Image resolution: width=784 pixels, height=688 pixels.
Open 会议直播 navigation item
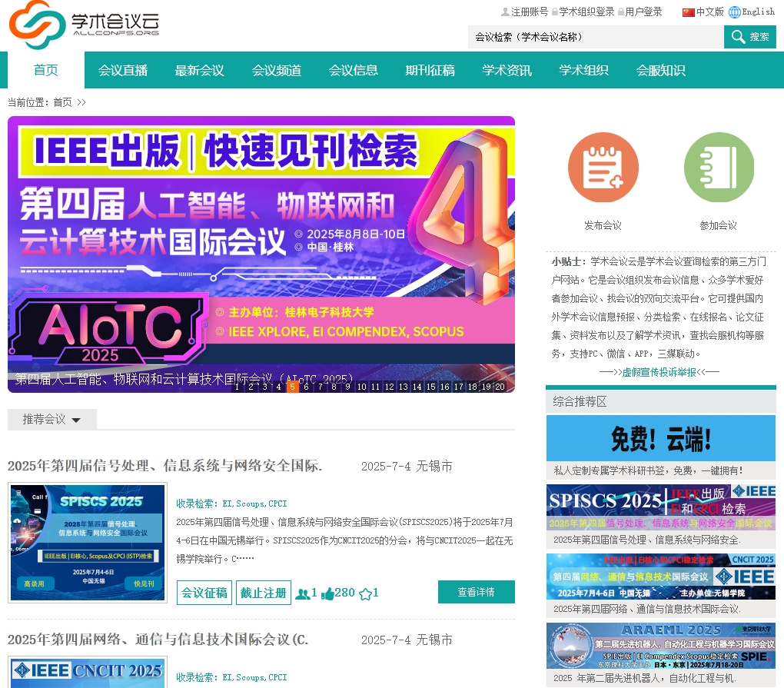tap(123, 71)
